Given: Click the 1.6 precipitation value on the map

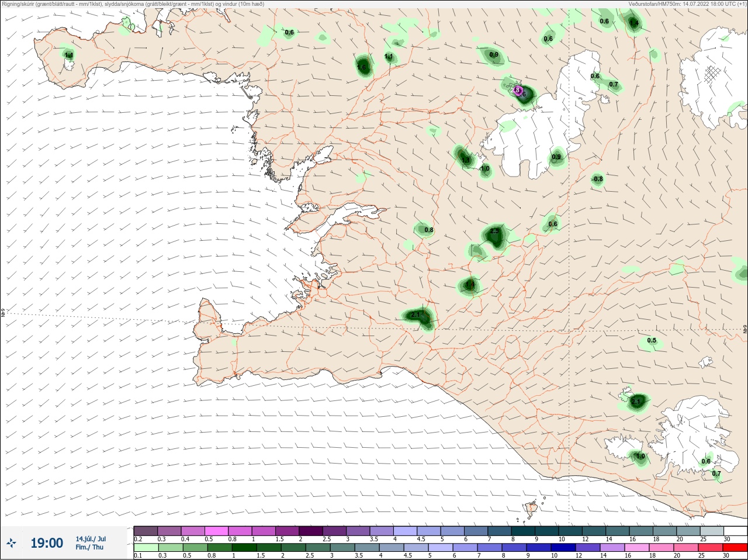Looking at the screenshot, I should coord(361,68).
